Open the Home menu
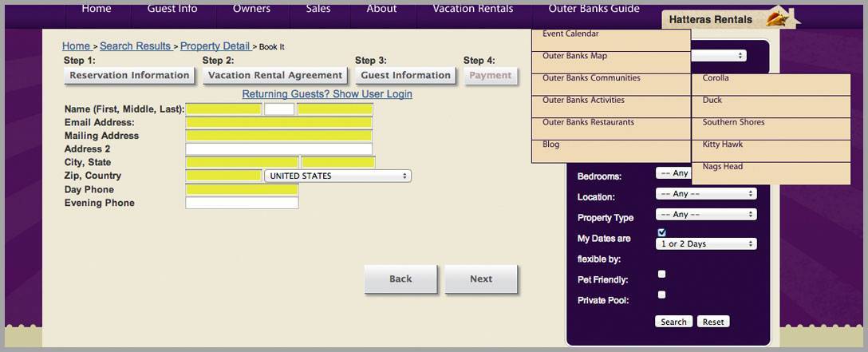 tap(97, 9)
